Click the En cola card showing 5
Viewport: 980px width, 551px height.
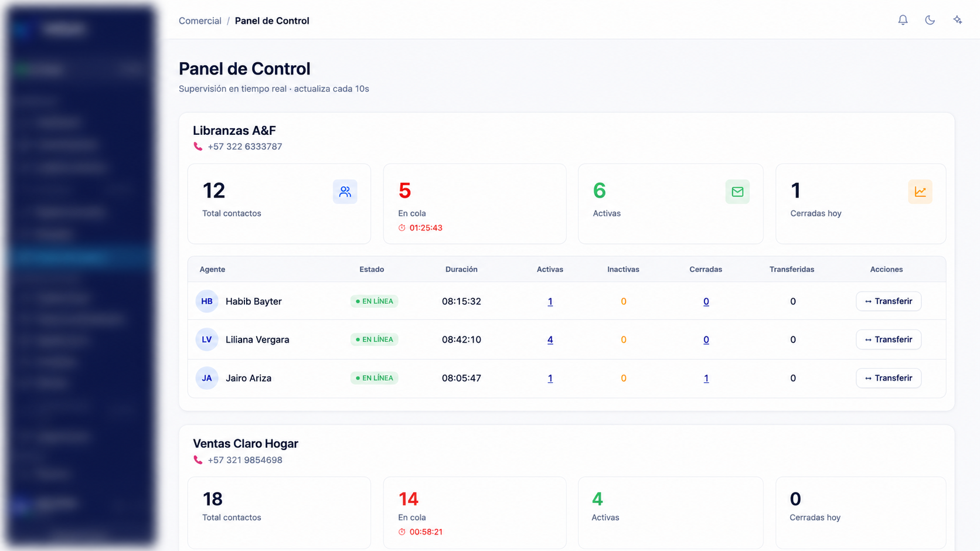click(475, 203)
